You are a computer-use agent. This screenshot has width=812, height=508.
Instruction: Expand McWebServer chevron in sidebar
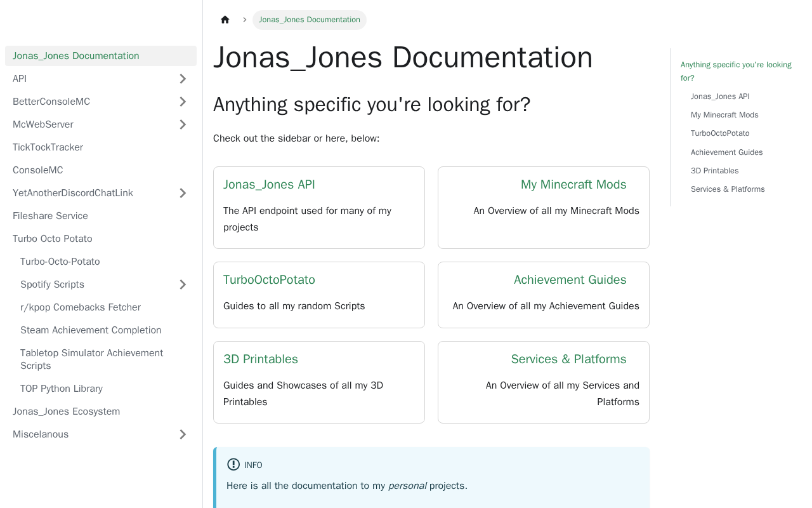[x=183, y=124]
